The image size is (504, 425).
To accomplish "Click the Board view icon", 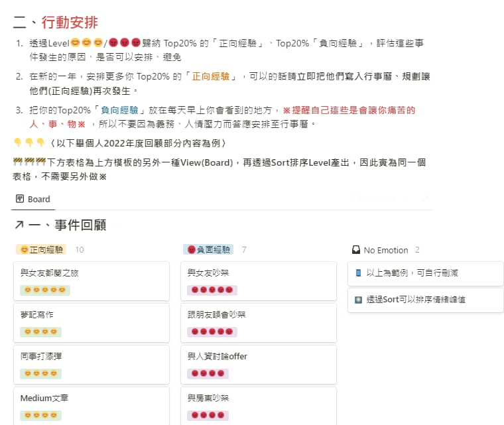I will [x=20, y=199].
